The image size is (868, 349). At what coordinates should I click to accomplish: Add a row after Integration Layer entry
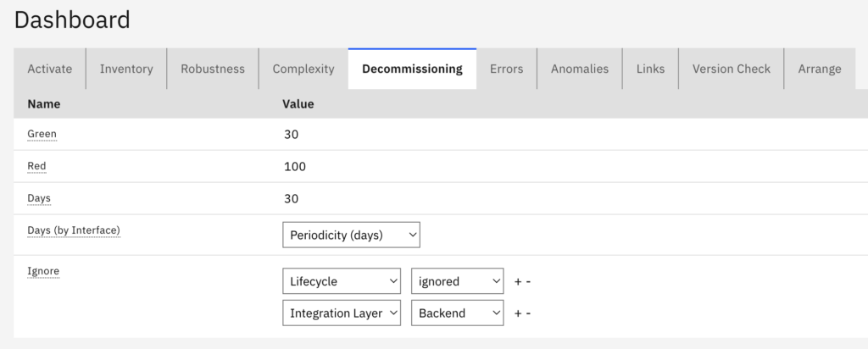(518, 313)
